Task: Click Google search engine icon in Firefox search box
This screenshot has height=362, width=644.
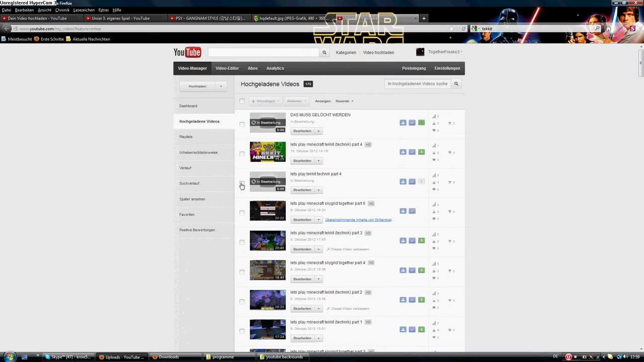Action: pyautogui.click(x=474, y=29)
